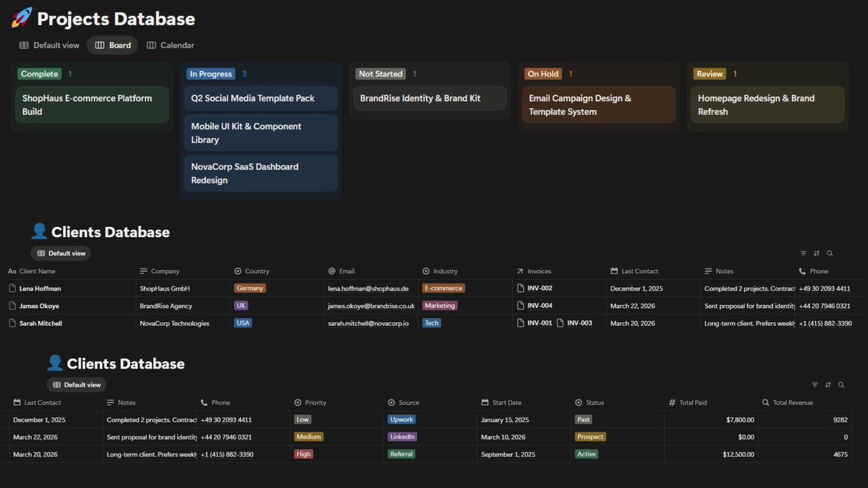Click the filter icon above the second Clients table

click(815, 385)
